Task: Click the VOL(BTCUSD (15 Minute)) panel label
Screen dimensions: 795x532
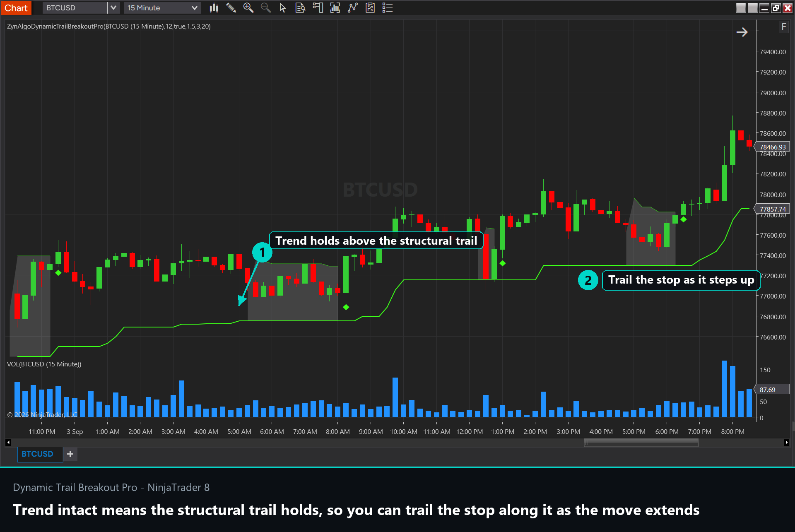Action: [44, 364]
